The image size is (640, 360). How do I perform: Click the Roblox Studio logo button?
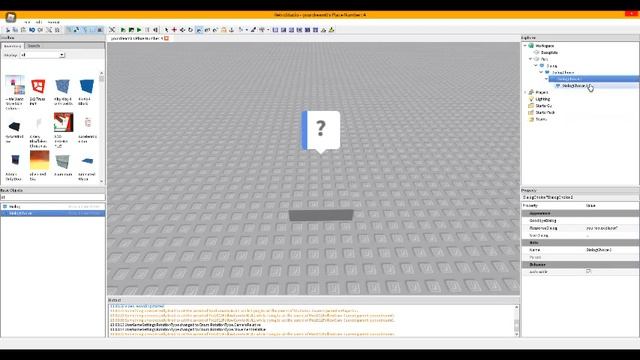(11, 17)
